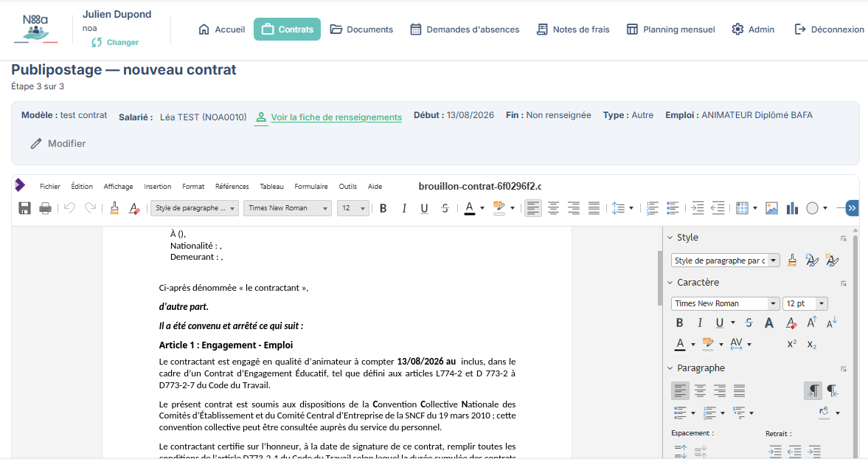This screenshot has width=868, height=462.
Task: Open sidebar font effects large blue A icon
Action: tap(769, 323)
